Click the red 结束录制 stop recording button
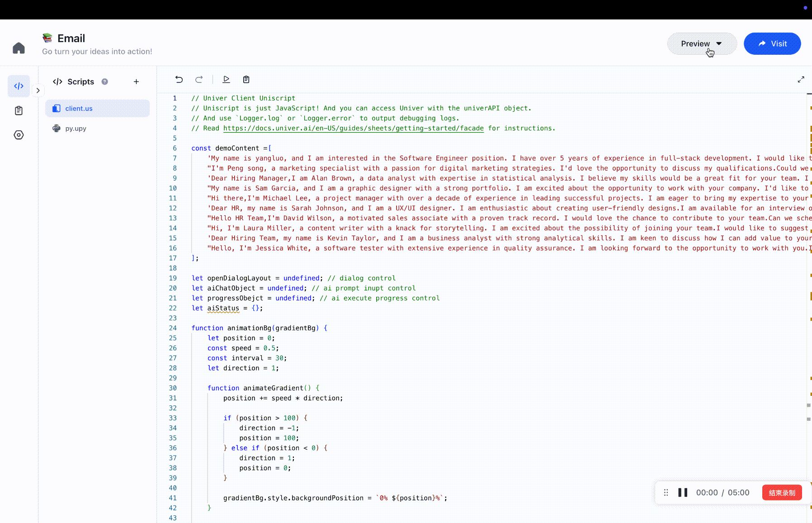Viewport: 812px width, 523px height. click(x=782, y=492)
